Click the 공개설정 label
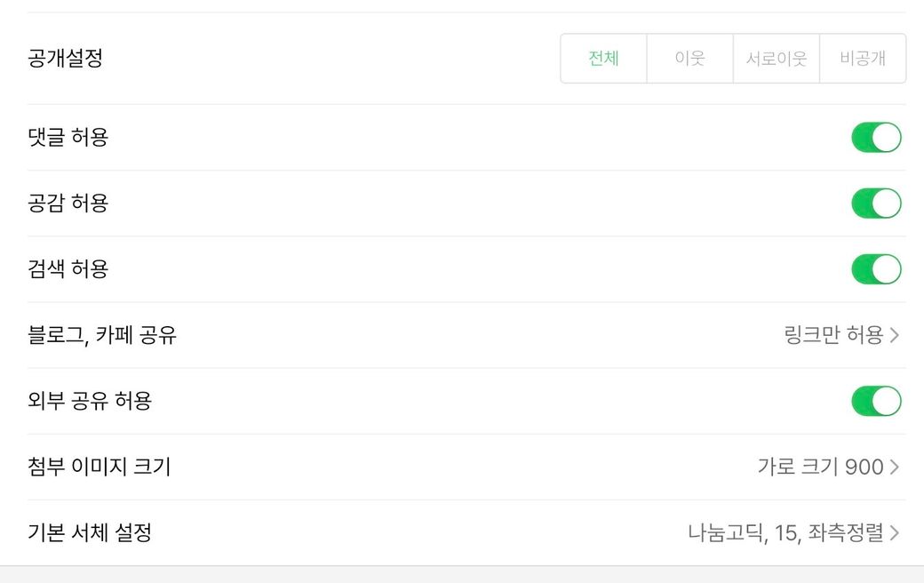The image size is (924, 583). 66,59
